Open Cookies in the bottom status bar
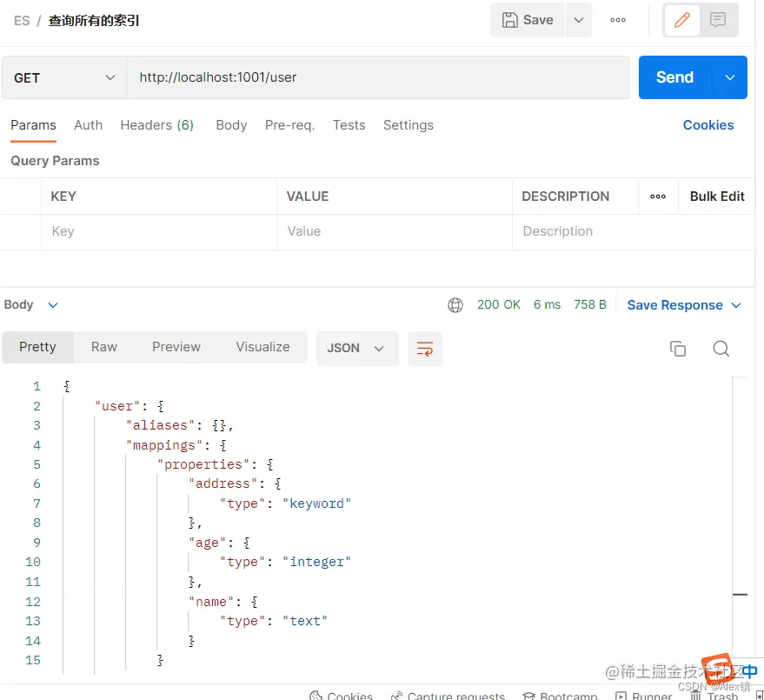 point(341,695)
